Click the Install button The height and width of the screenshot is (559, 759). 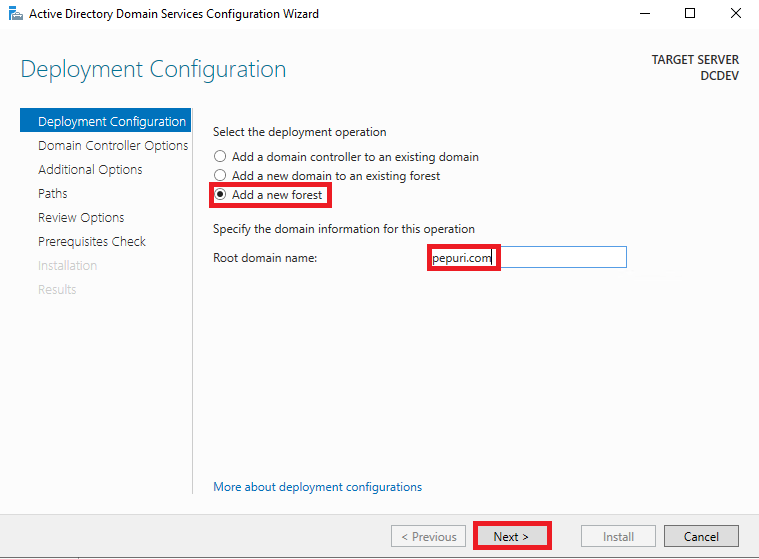618,536
